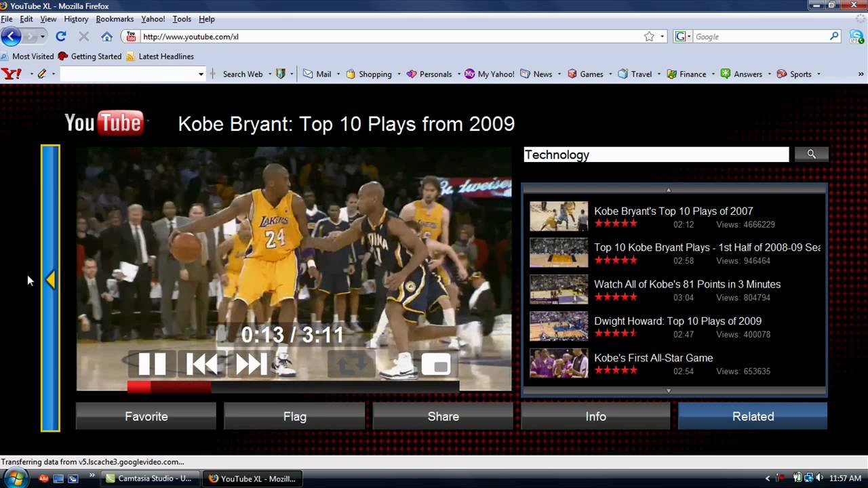Toggle the repeat loop button
This screenshot has width=868, height=488.
pos(351,364)
